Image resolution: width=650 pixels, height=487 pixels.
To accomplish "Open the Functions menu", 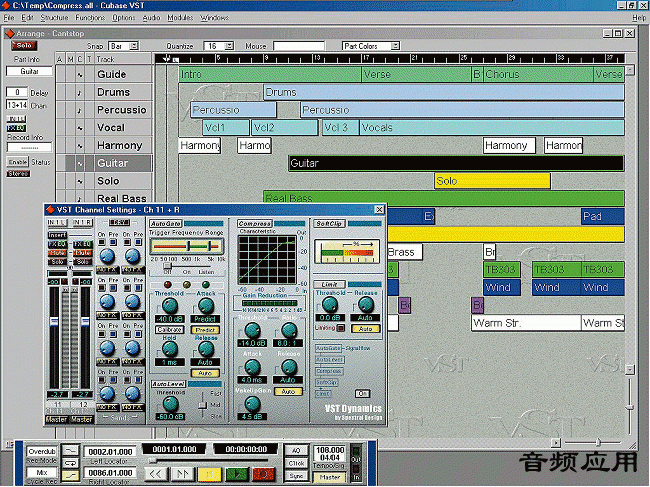I will click(90, 18).
